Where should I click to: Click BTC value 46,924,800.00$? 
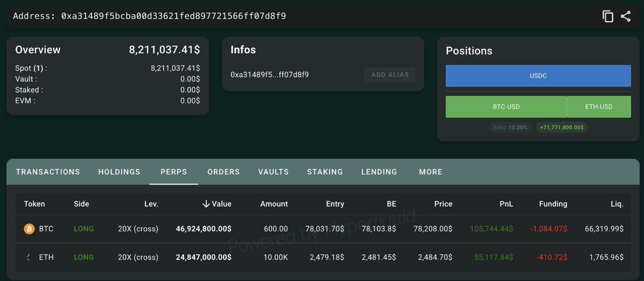(x=204, y=229)
